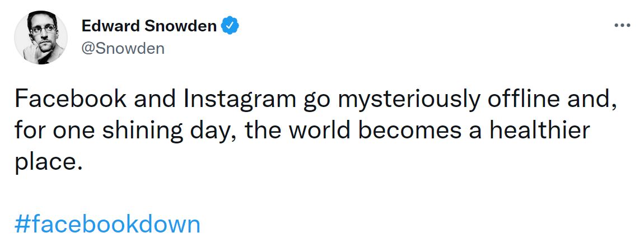Click the "#" symbol of the hashtag
Viewport: 644px width, 242px height.
pyautogui.click(x=22, y=224)
